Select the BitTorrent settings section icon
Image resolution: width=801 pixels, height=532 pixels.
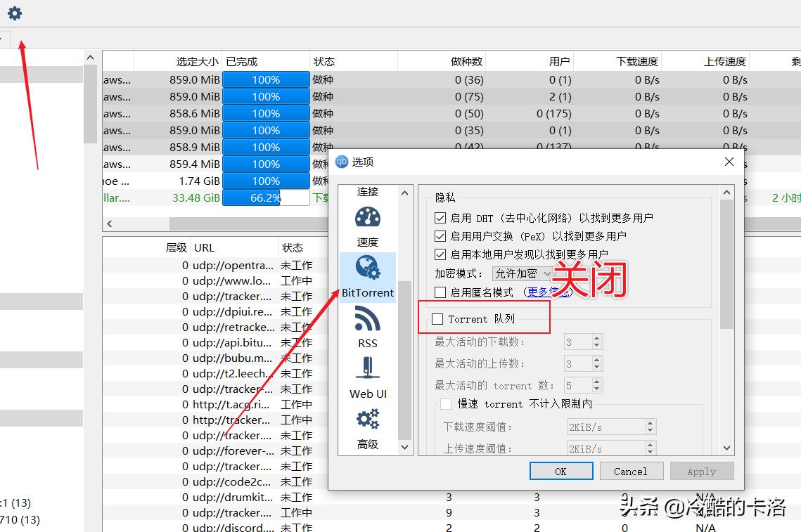coord(367,277)
